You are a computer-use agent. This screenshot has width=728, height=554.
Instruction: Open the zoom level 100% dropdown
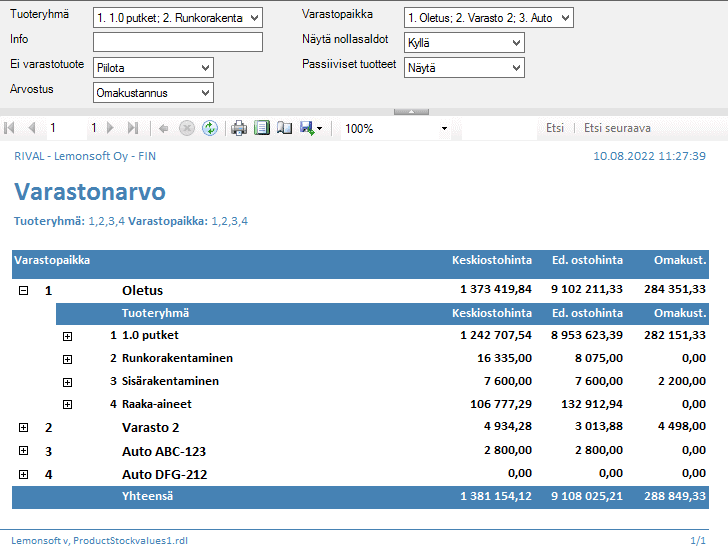tap(444, 129)
